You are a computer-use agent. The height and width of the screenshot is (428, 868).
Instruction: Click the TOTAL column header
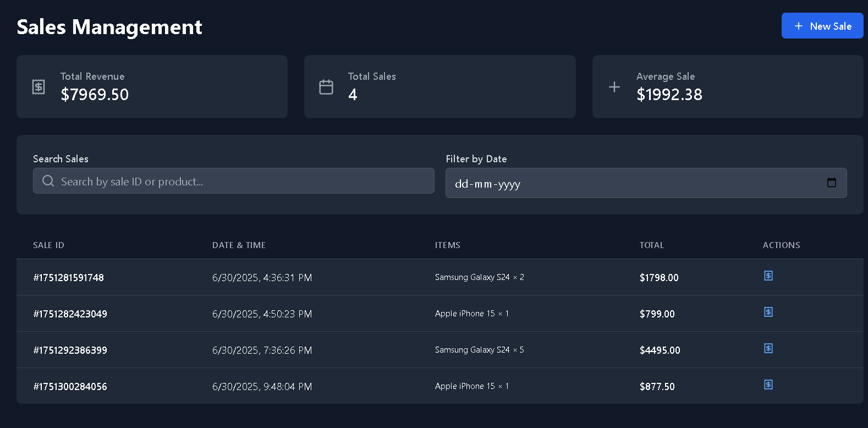coord(651,245)
